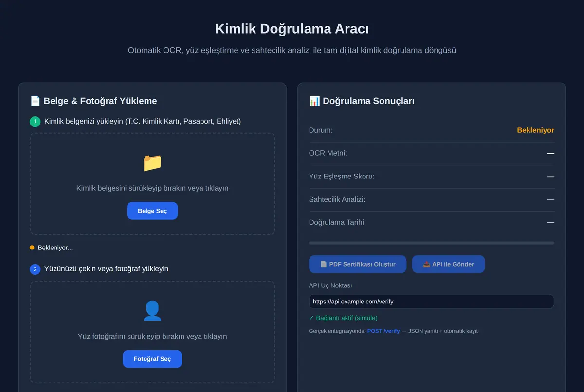Click the blue step 2 badge

point(35,269)
